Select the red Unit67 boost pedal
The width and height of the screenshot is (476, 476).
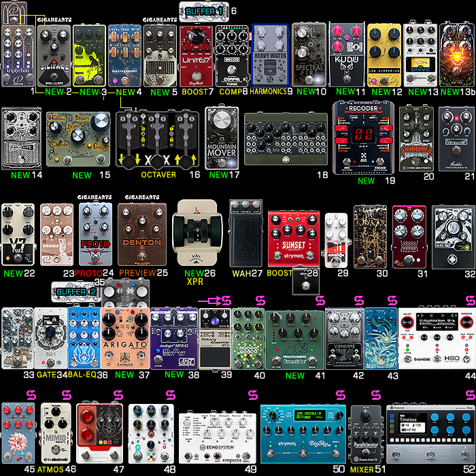(197, 56)
